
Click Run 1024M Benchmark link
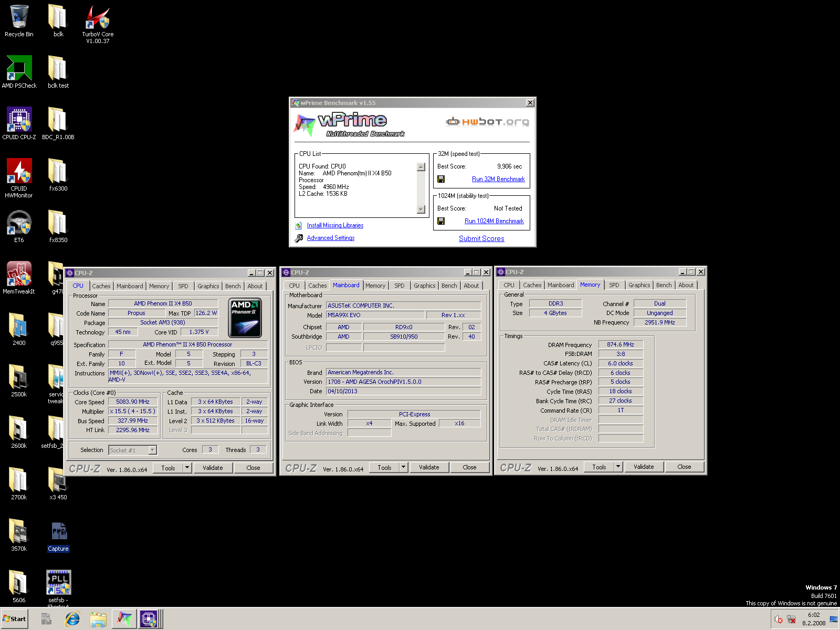click(x=494, y=221)
